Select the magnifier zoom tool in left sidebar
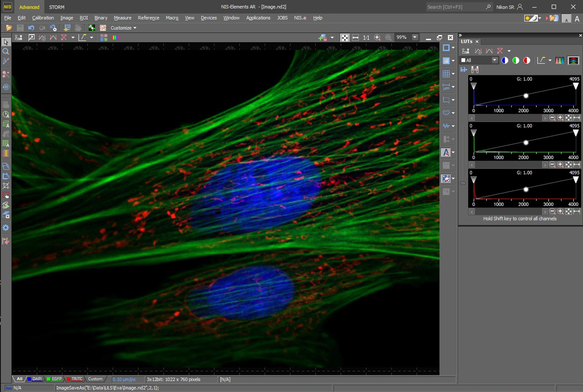This screenshot has height=392, width=583. point(6,52)
